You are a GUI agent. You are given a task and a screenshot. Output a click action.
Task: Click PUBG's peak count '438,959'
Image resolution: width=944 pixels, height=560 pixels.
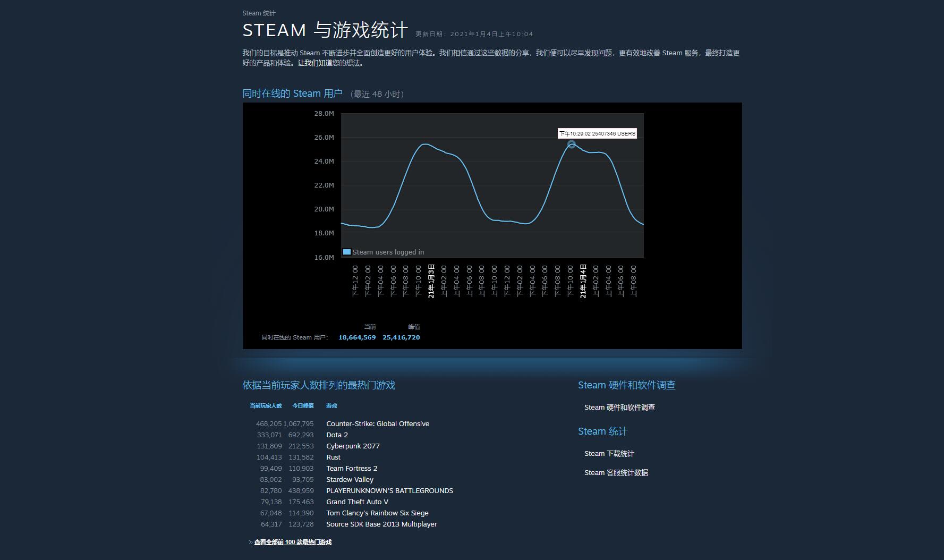(x=301, y=490)
